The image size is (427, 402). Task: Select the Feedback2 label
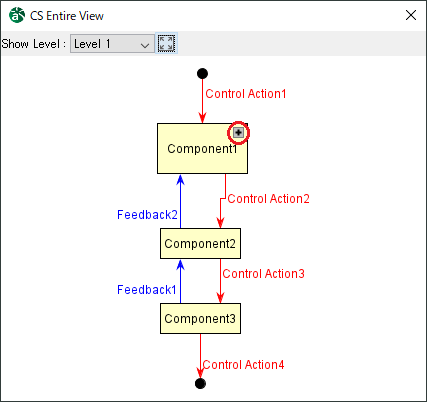[x=147, y=215]
